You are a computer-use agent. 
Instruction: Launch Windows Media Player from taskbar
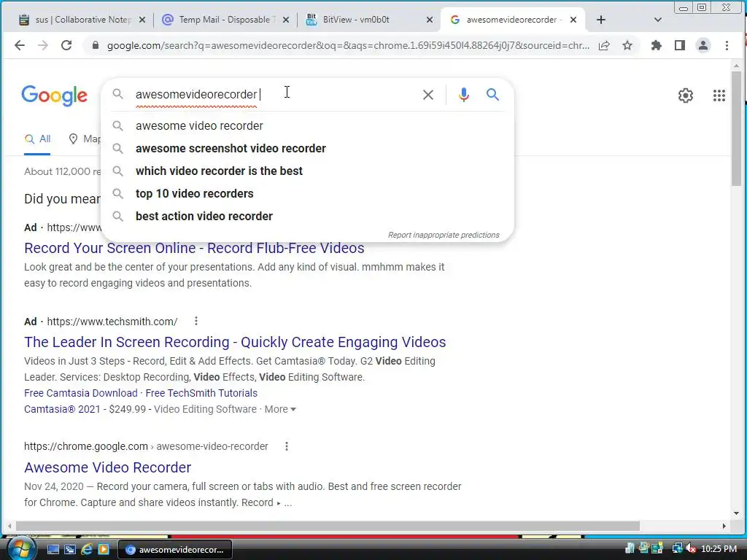104,549
